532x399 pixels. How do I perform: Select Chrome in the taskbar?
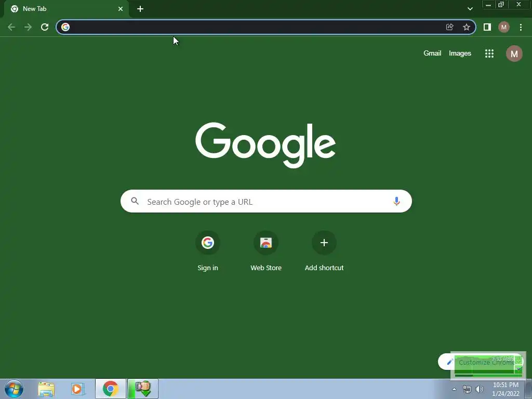(x=110, y=389)
